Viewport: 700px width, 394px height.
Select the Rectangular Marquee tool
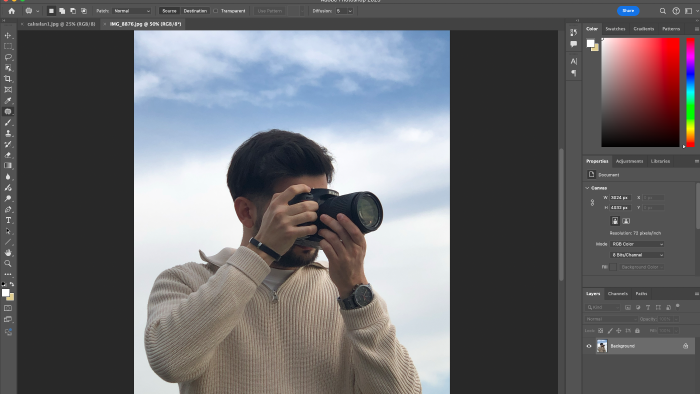8,46
